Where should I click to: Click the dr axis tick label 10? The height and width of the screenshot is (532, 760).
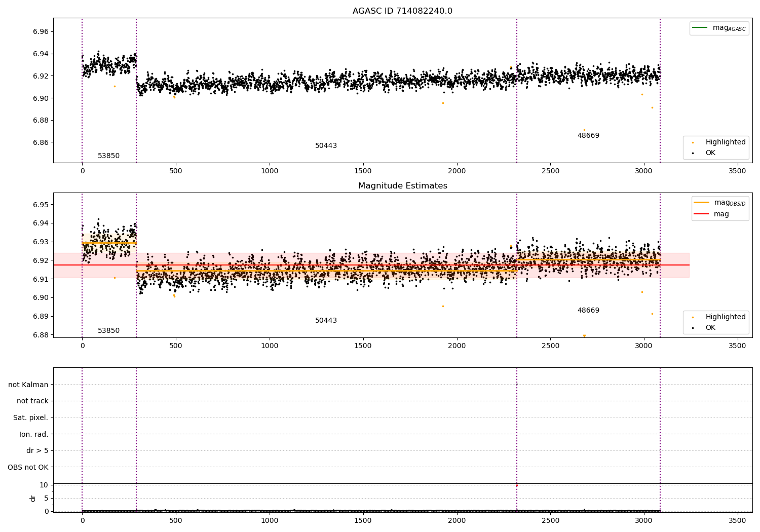point(44,485)
